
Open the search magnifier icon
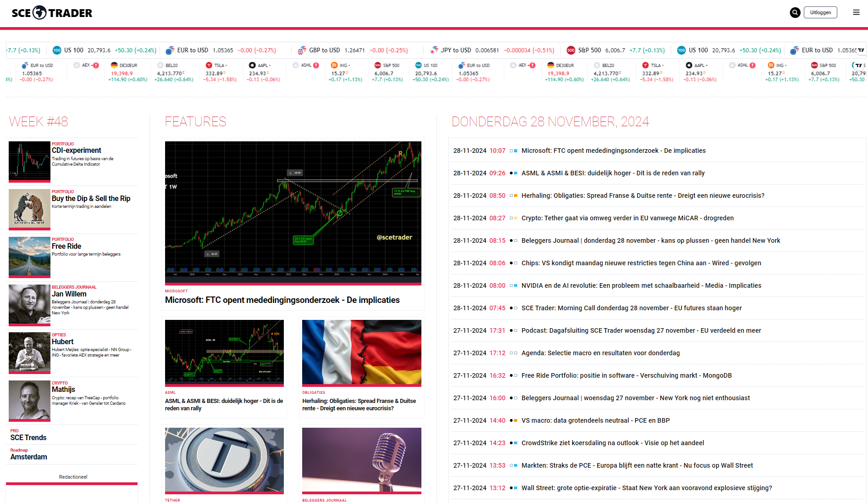(x=795, y=12)
